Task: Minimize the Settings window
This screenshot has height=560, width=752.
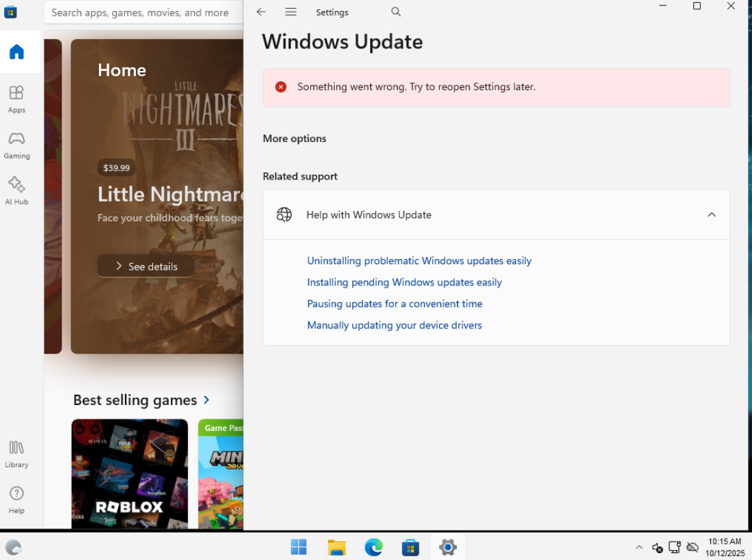Action: click(x=663, y=5)
